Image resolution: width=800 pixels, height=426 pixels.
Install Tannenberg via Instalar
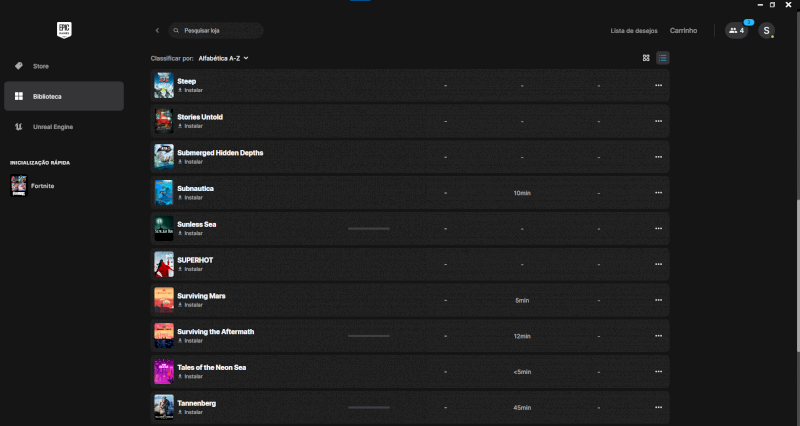[x=192, y=412]
